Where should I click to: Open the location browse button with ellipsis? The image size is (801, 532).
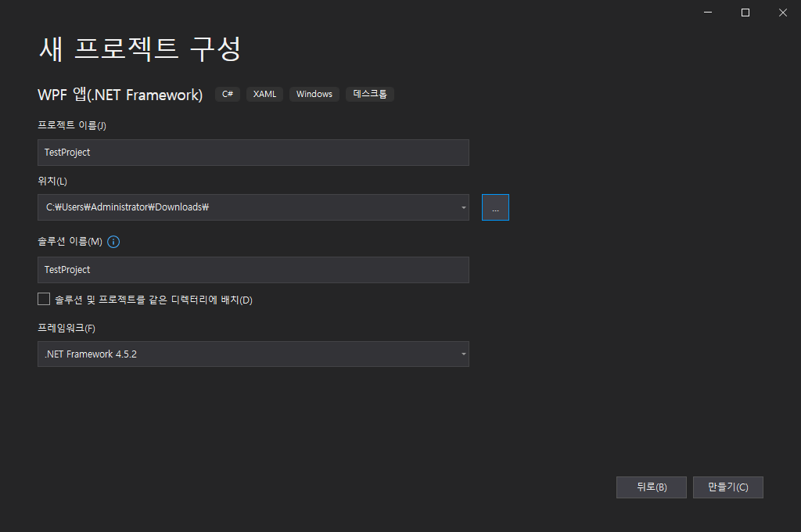[x=495, y=207]
